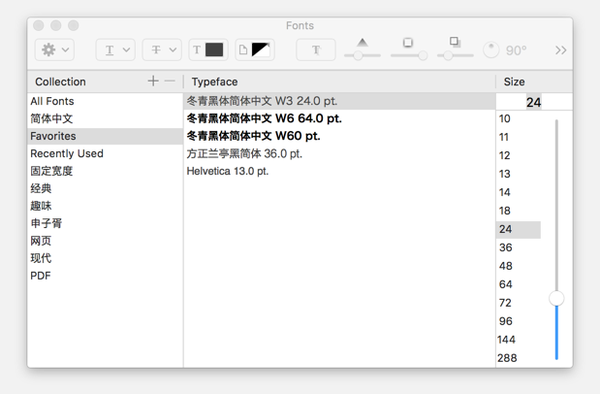Open the gear actions menu

pyautogui.click(x=55, y=50)
